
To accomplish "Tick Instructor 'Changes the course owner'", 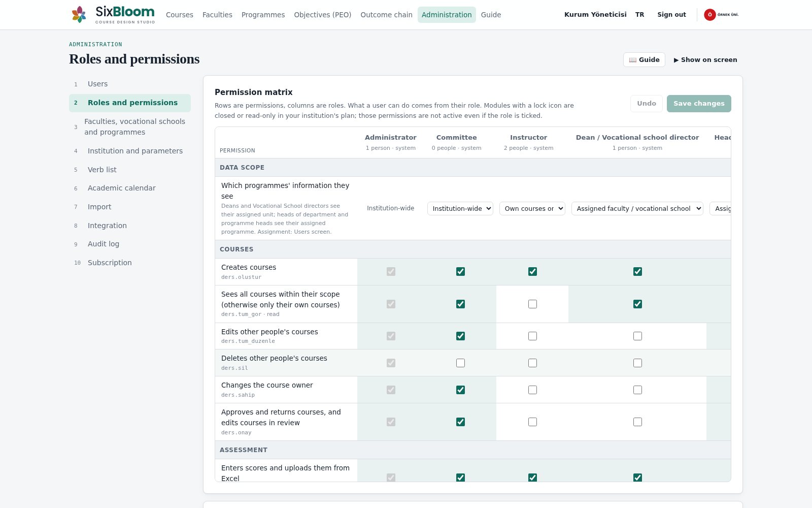I will point(532,390).
